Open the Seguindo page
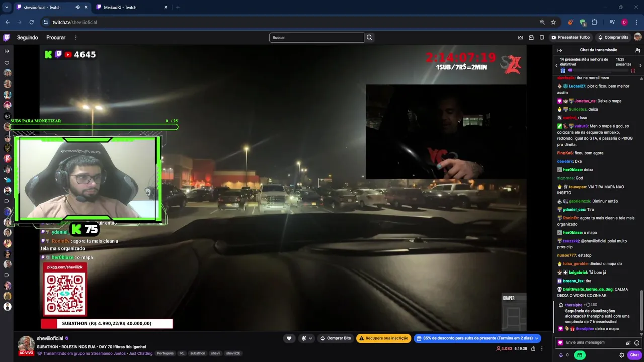Viewport: 644px width, 362px height. coord(27,38)
